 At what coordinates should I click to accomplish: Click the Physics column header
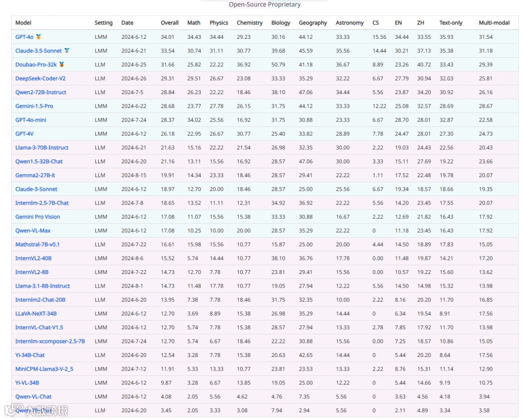219,23
